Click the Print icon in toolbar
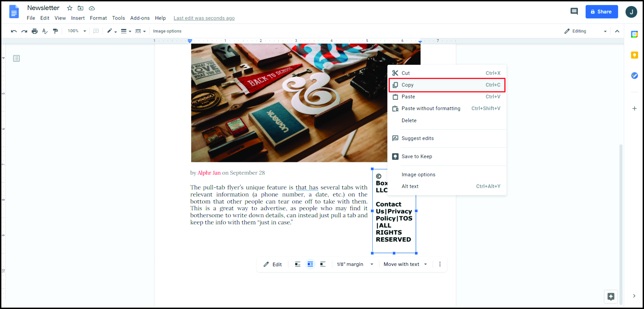 pos(35,31)
